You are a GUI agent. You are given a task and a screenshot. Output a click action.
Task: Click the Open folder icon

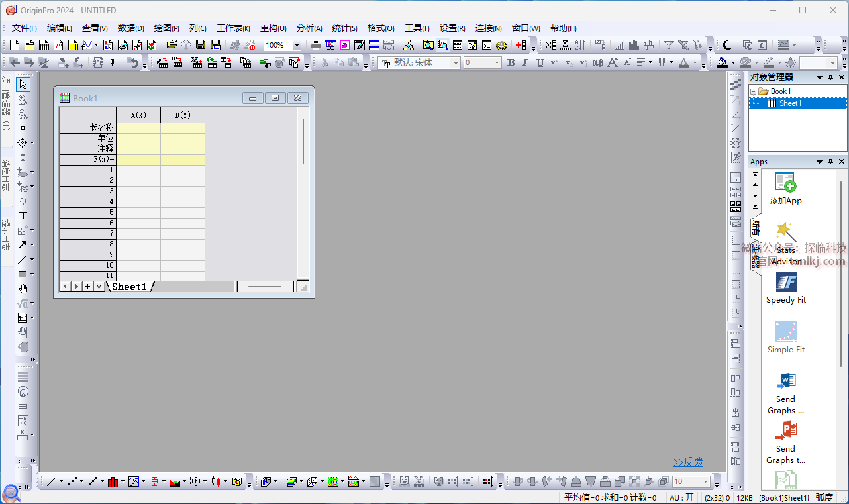pos(172,45)
